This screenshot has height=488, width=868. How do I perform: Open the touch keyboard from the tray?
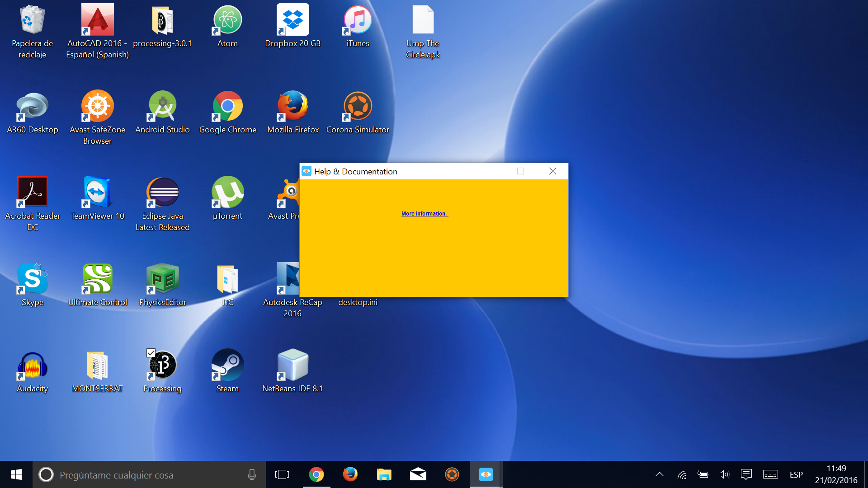(770, 474)
